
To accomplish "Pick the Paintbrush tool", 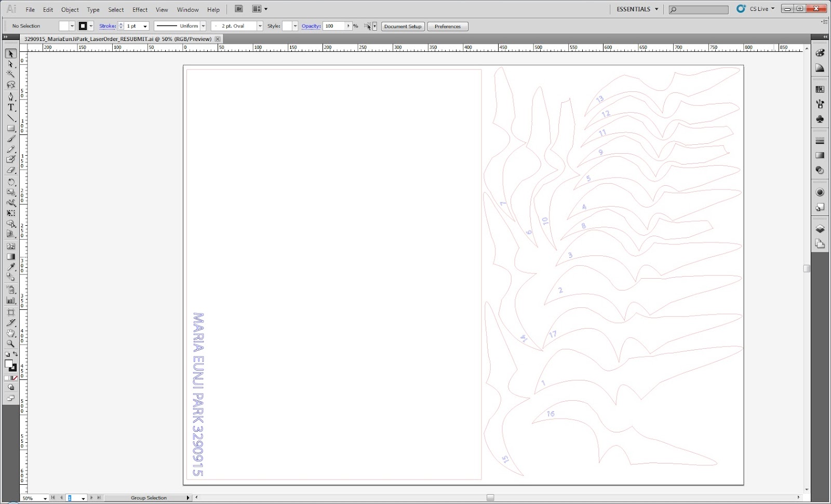I will pos(10,139).
